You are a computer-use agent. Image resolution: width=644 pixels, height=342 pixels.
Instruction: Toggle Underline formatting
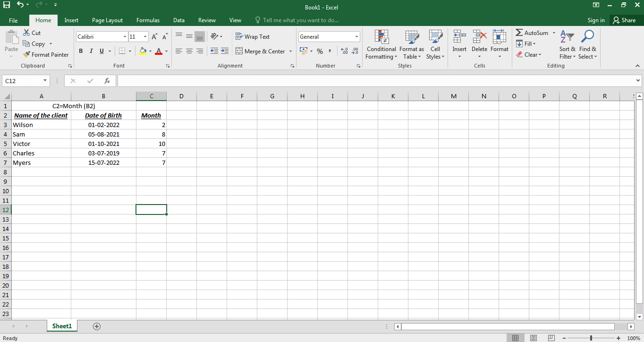coord(102,51)
